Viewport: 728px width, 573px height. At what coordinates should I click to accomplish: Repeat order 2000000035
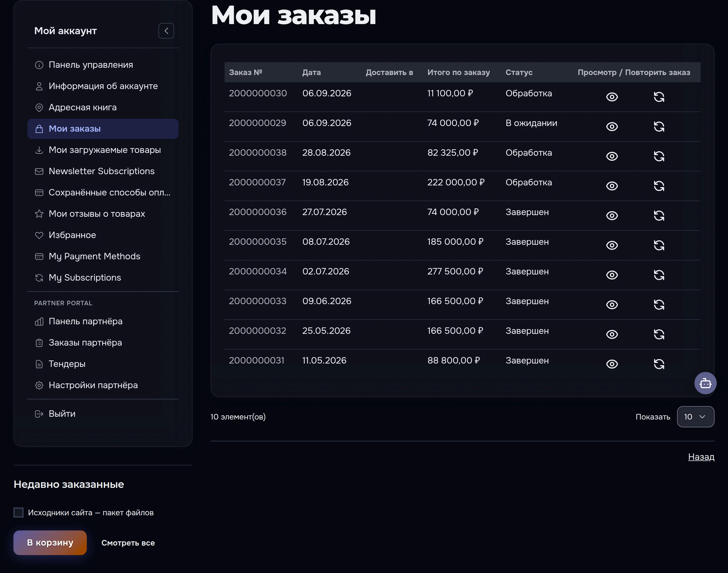[x=659, y=245]
